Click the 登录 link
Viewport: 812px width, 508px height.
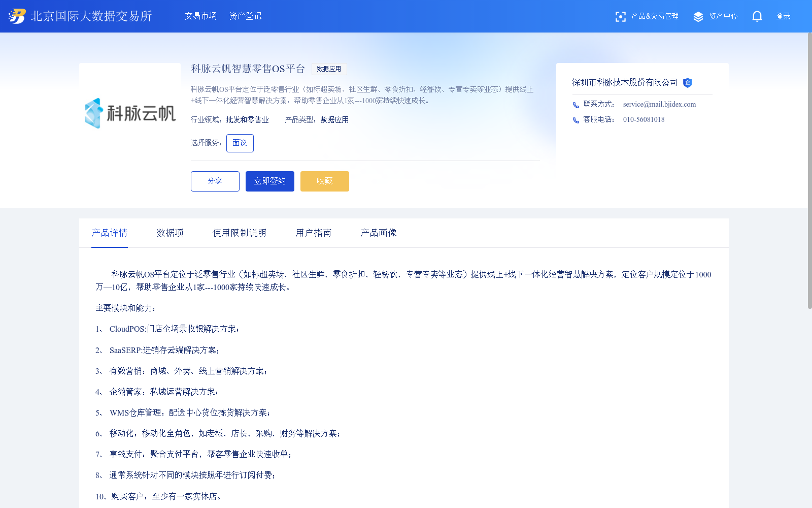783,16
